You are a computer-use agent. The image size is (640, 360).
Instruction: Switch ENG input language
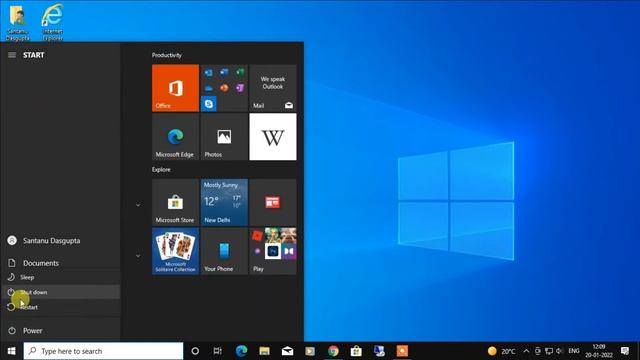pos(574,351)
